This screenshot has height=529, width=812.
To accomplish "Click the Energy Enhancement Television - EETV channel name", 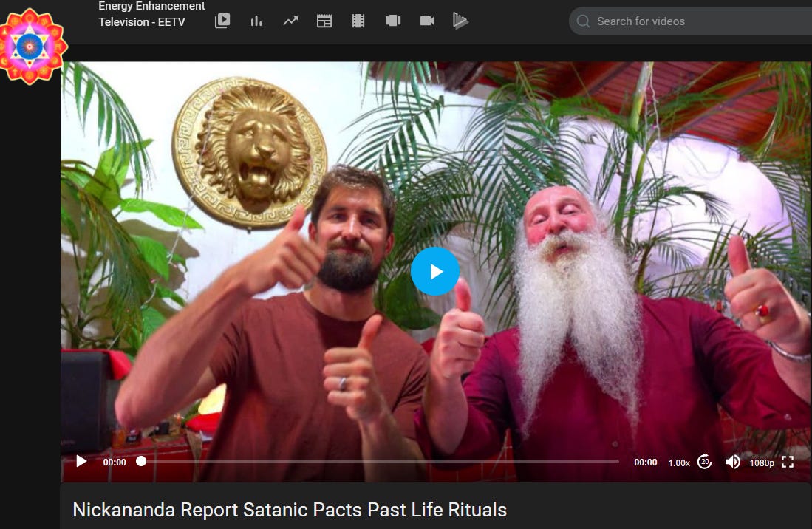I will 151,14.
